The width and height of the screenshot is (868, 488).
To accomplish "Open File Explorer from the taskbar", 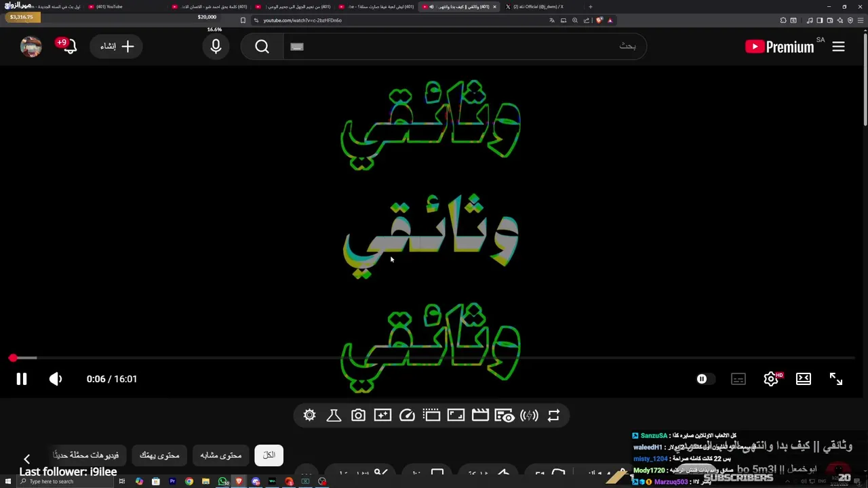I will (x=205, y=481).
